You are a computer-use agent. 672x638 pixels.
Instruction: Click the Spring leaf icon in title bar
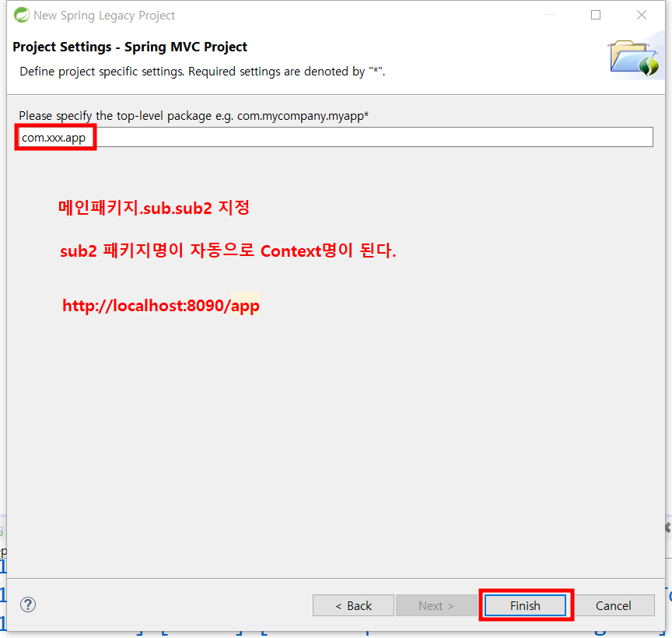point(22,15)
